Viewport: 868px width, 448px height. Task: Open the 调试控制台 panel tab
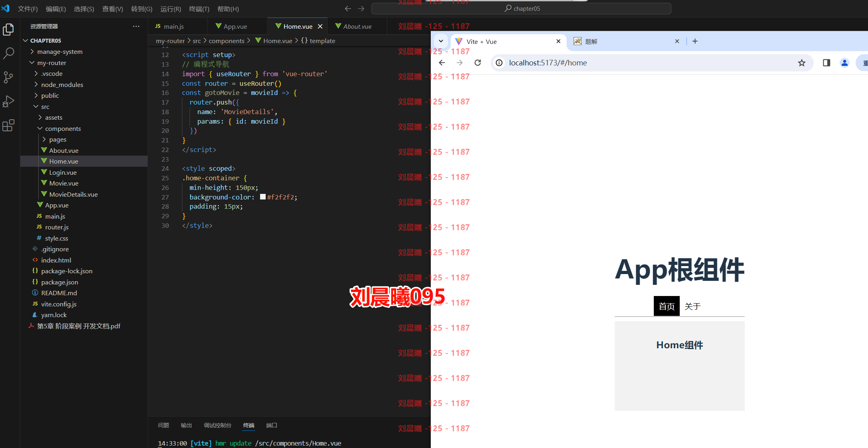tap(217, 425)
